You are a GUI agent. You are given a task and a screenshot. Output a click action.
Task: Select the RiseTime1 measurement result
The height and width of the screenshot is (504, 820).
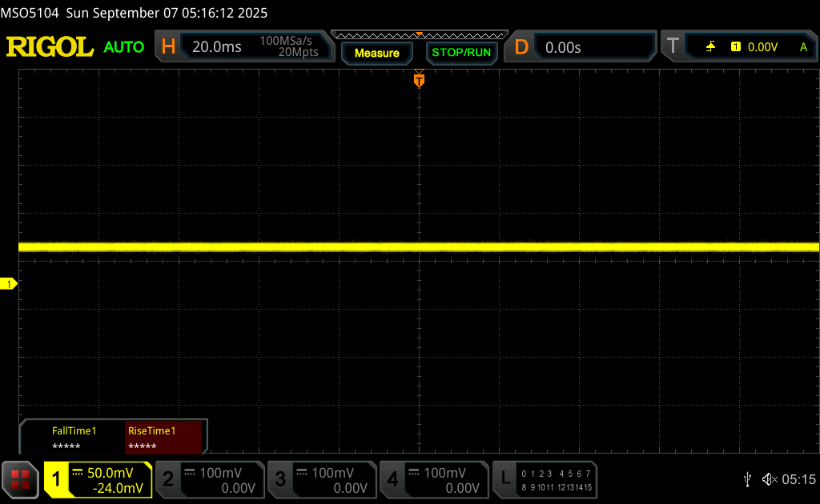(164, 438)
